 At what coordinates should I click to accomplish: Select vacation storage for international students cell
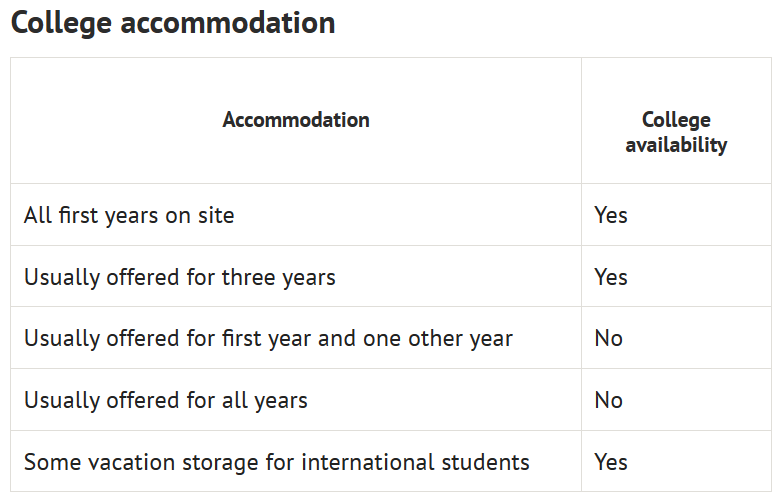296,461
